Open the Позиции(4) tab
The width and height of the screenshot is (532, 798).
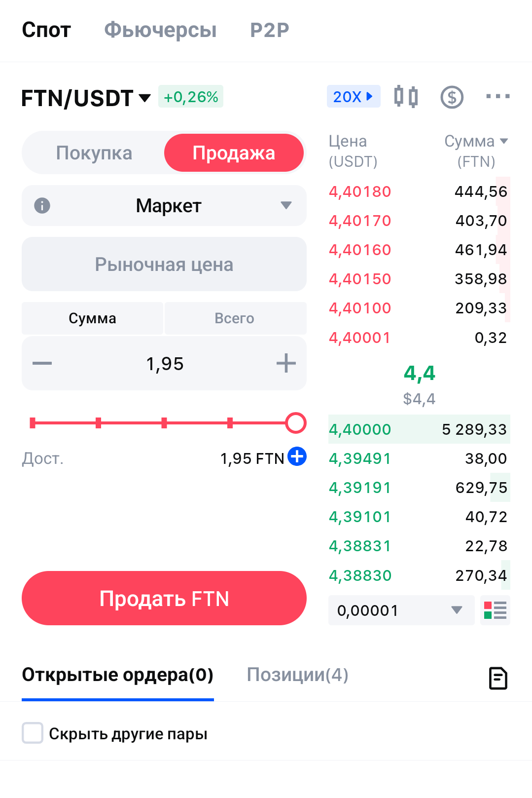[297, 675]
